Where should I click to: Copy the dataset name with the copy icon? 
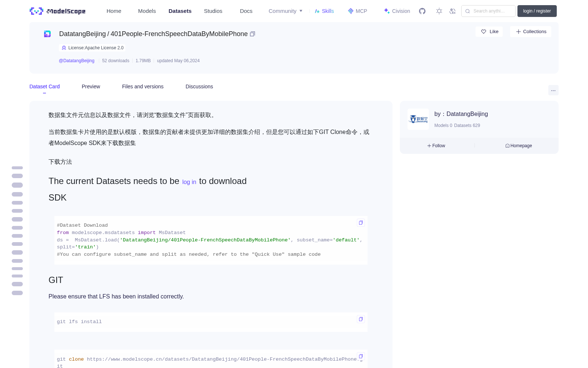[x=252, y=34]
